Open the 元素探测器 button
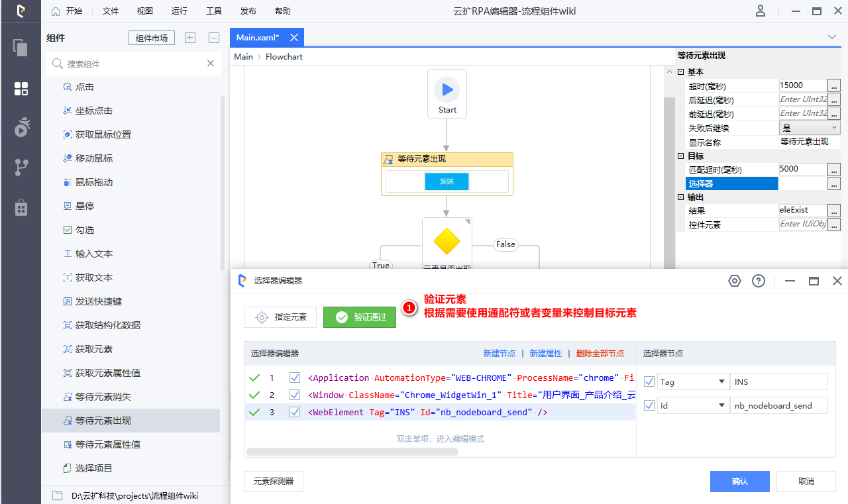This screenshot has height=504, width=848. 274,481
